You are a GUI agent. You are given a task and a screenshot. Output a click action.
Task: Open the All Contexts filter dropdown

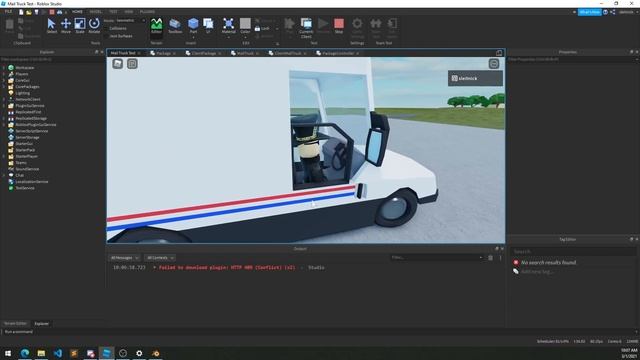pyautogui.click(x=160, y=258)
